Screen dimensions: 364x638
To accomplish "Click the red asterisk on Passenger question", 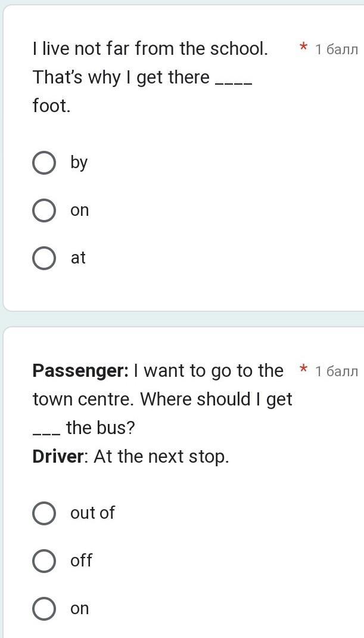I will pyautogui.click(x=303, y=370).
